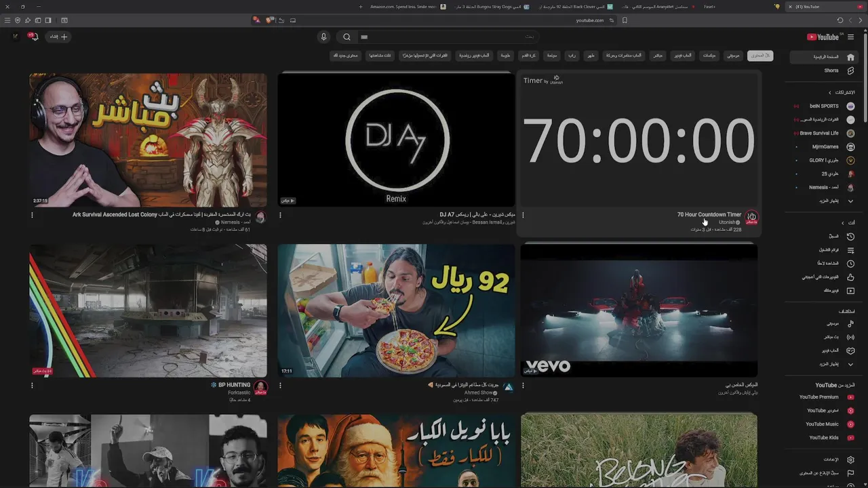Viewport: 868px width, 488px height.
Task: Open Brave Survival Life channel
Action: (x=825, y=134)
